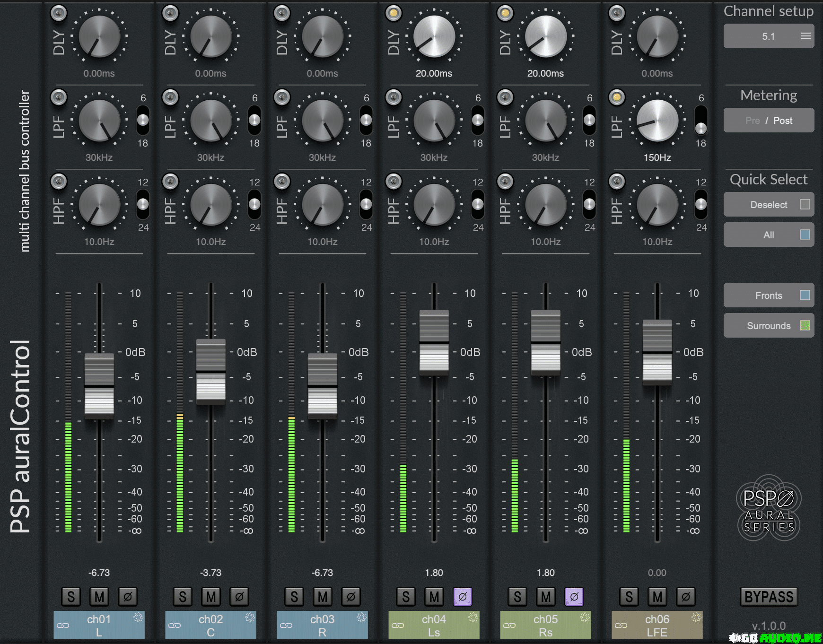Viewport: 823px width, 644px height.
Task: Click ch05 delay value 20.00ms
Action: point(546,73)
